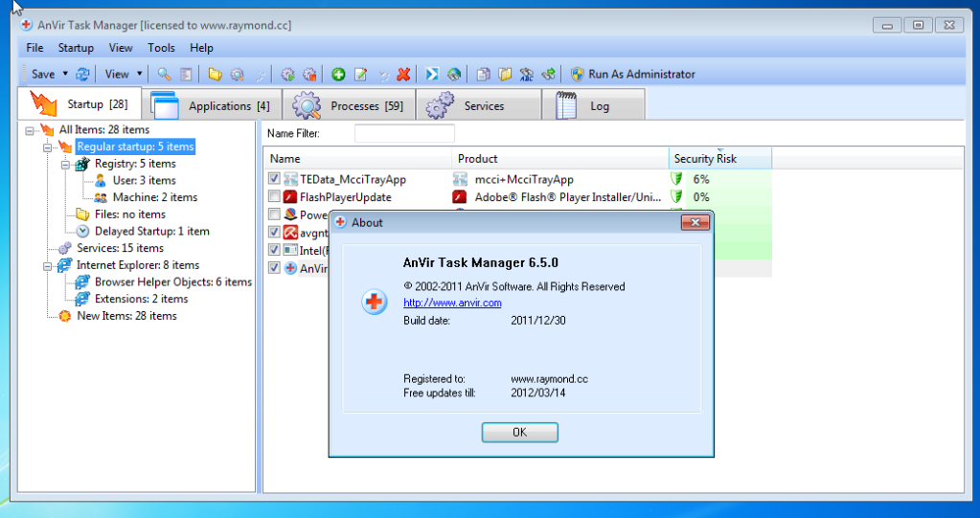Click the blue arrow run icon
The height and width of the screenshot is (518, 980).
pyautogui.click(x=432, y=75)
